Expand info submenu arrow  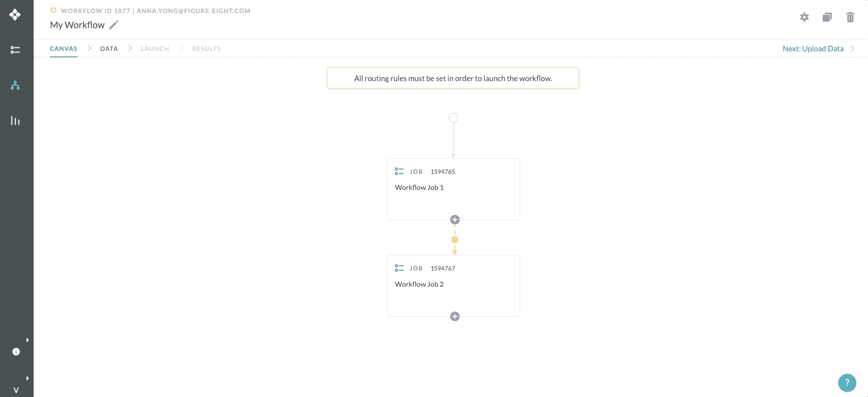27,340
